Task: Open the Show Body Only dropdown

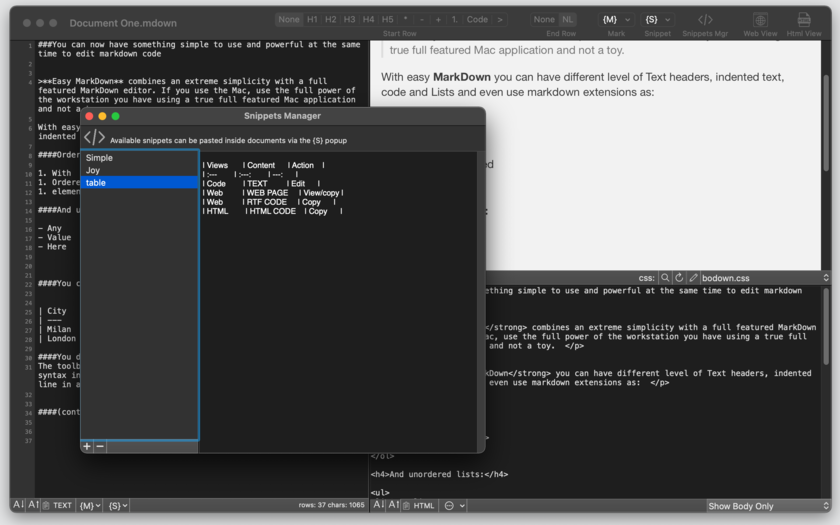Action: (768, 506)
